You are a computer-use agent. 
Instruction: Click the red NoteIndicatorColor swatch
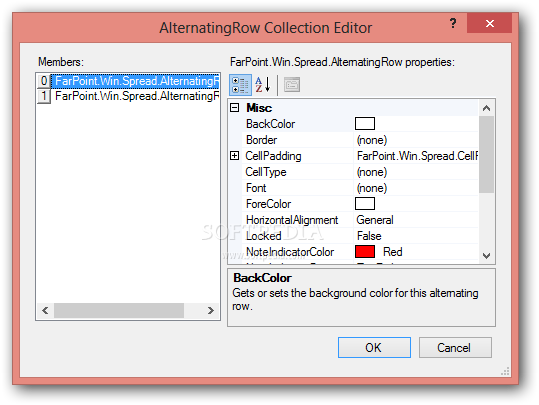[365, 252]
